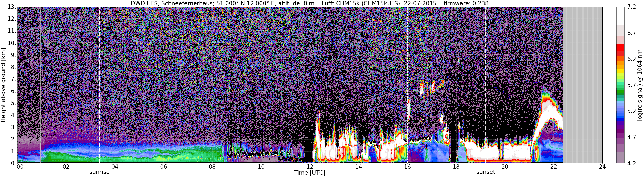Click the colorbar tick value 4.2
Viewport: 644px width, 177px height.
pyautogui.click(x=632, y=163)
